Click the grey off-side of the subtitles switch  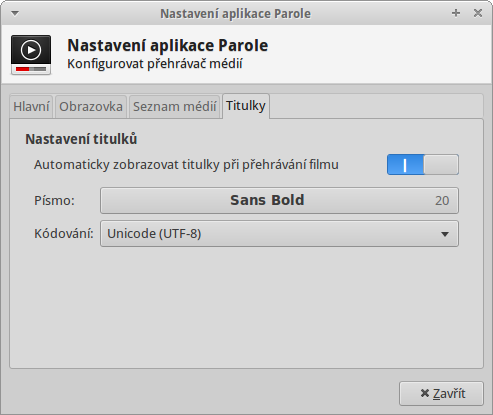[441, 164]
